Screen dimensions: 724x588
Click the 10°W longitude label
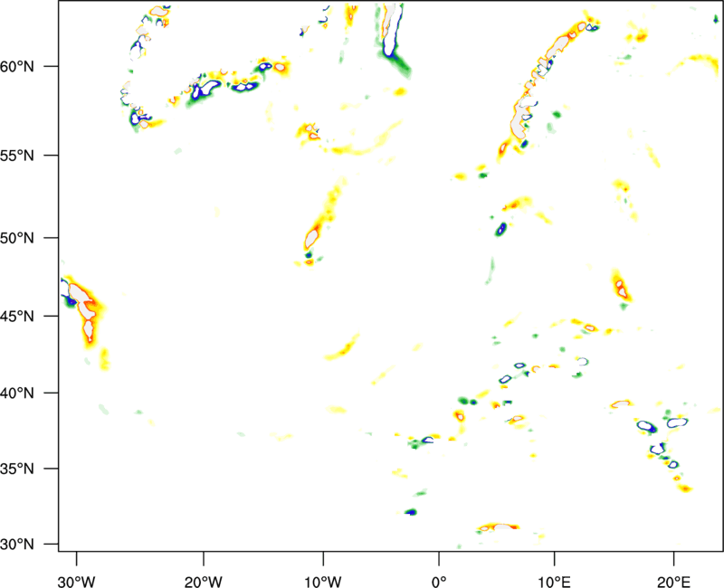pyautogui.click(x=323, y=582)
